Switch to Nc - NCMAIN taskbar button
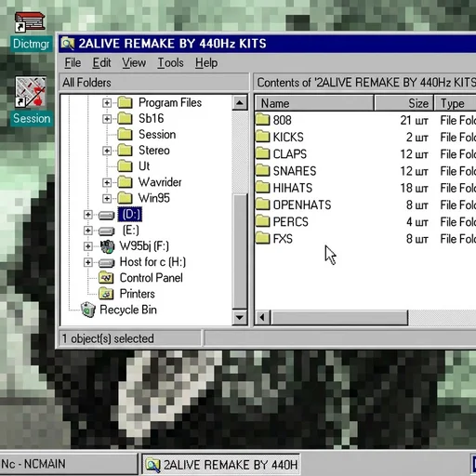Viewport: 476px width, 476px height. 68,464
